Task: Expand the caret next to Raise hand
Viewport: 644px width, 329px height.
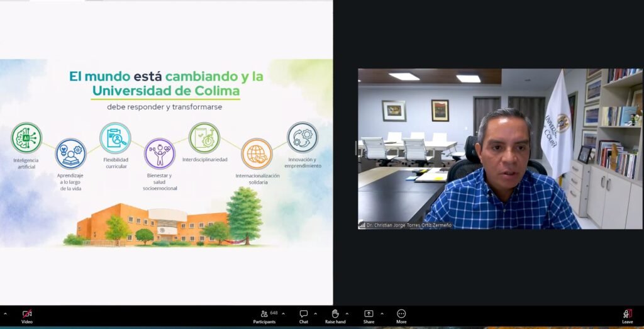Action: [x=347, y=314]
